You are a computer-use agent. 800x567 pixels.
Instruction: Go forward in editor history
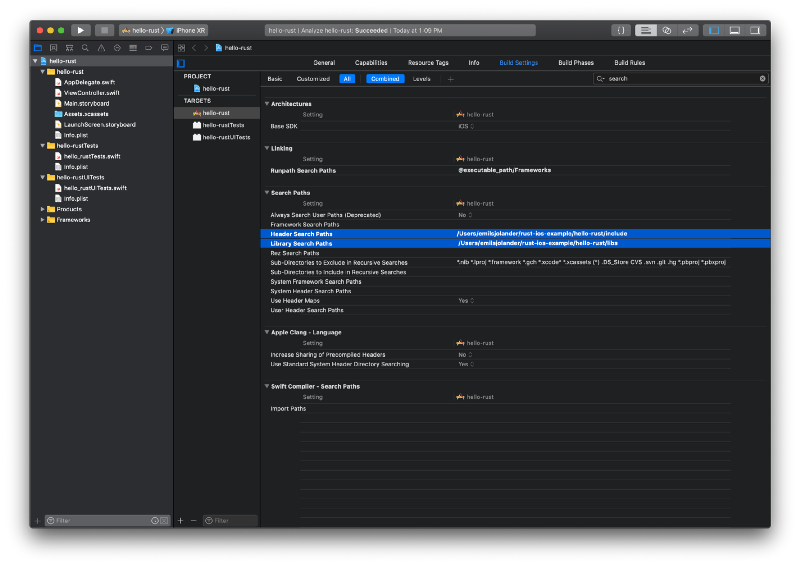tap(206, 47)
